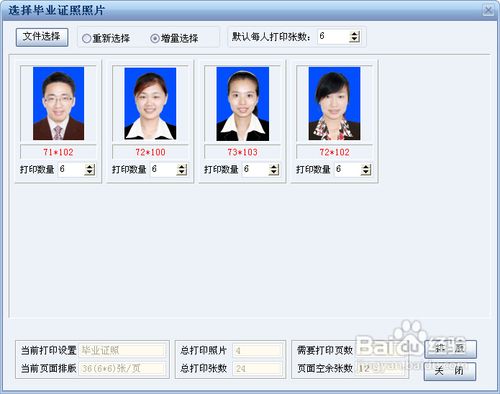Click the 页面空余张数 field showing 12
Image resolution: width=500 pixels, height=394 pixels.
[x=380, y=368]
